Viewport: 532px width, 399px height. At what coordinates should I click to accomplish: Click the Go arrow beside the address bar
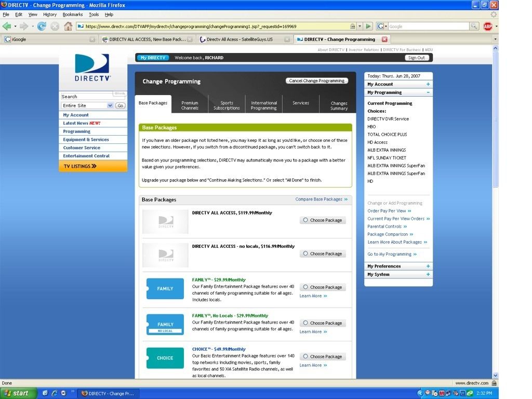pos(368,26)
